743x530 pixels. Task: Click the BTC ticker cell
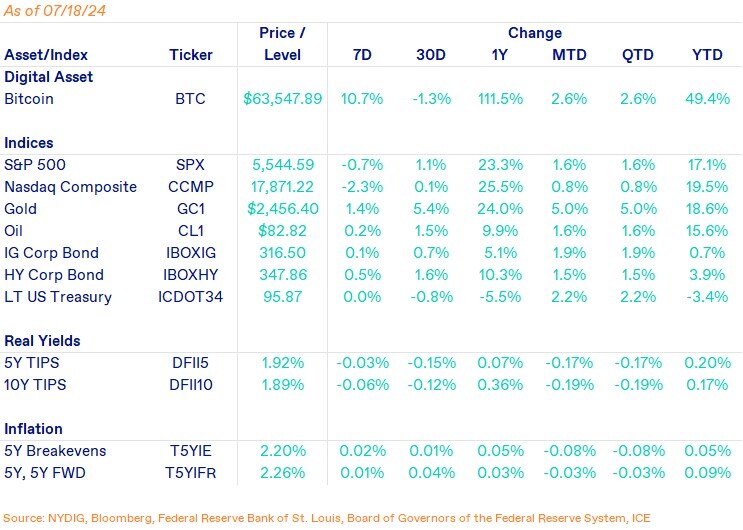click(190, 99)
